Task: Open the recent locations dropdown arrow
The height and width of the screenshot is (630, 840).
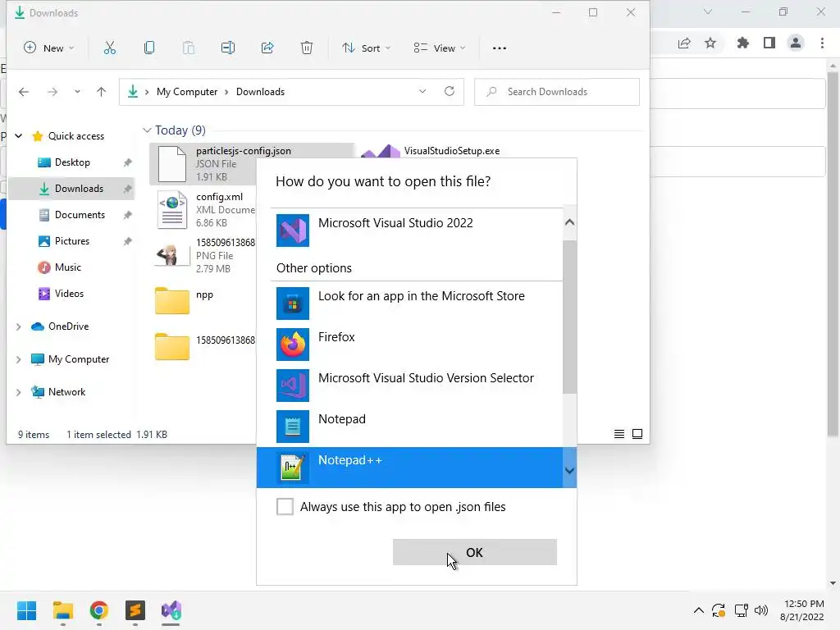Action: [77, 92]
